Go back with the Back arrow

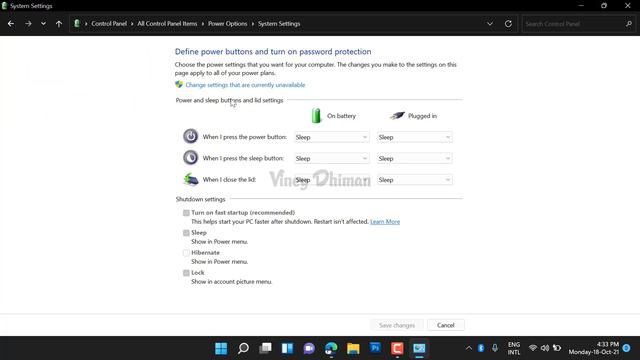tap(11, 24)
